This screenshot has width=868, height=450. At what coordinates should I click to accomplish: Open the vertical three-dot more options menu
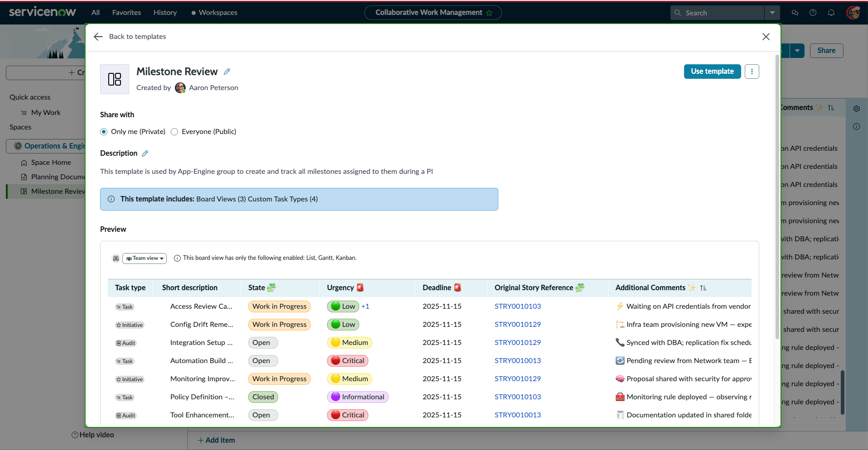752,72
